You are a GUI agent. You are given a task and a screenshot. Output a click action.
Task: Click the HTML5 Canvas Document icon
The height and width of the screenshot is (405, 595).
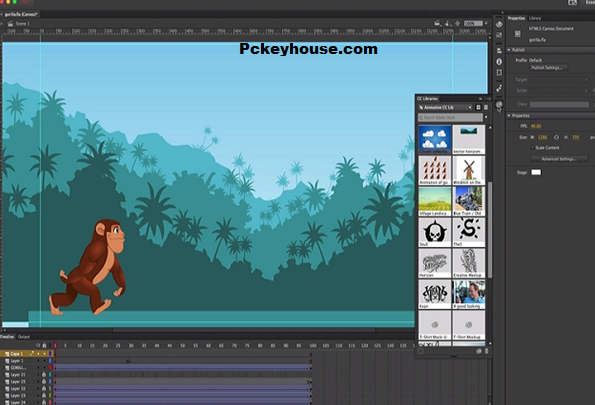pyautogui.click(x=518, y=34)
